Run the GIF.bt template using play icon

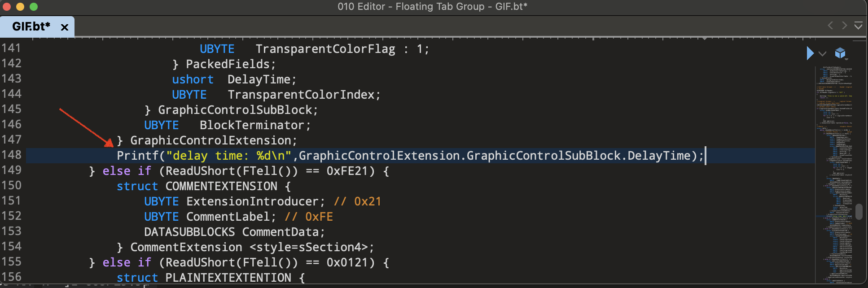click(x=810, y=53)
